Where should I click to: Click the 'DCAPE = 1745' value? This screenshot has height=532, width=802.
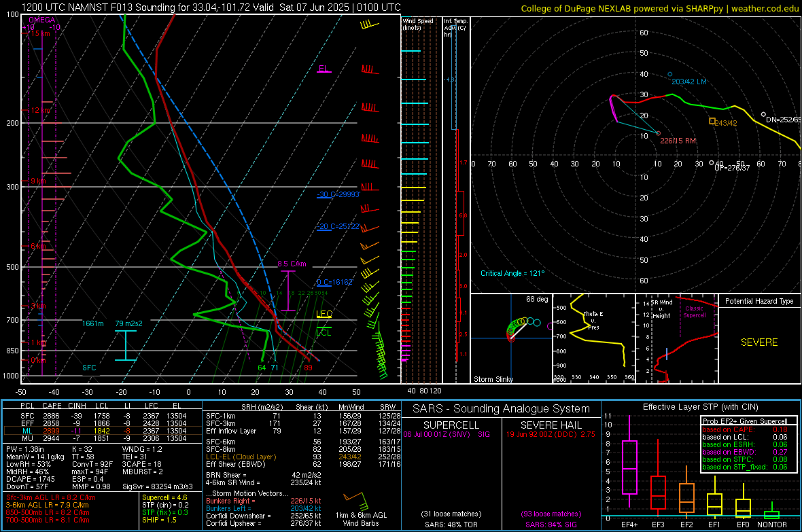[x=30, y=479]
